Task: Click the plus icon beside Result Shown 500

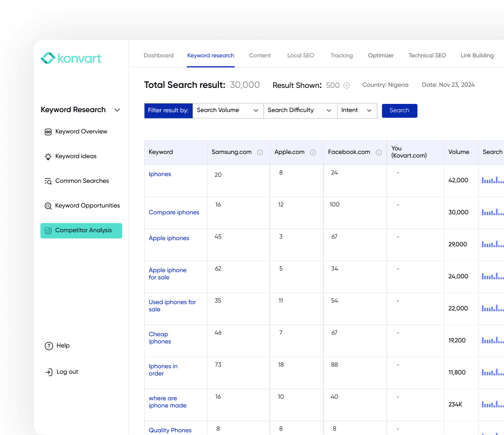Action: (346, 85)
